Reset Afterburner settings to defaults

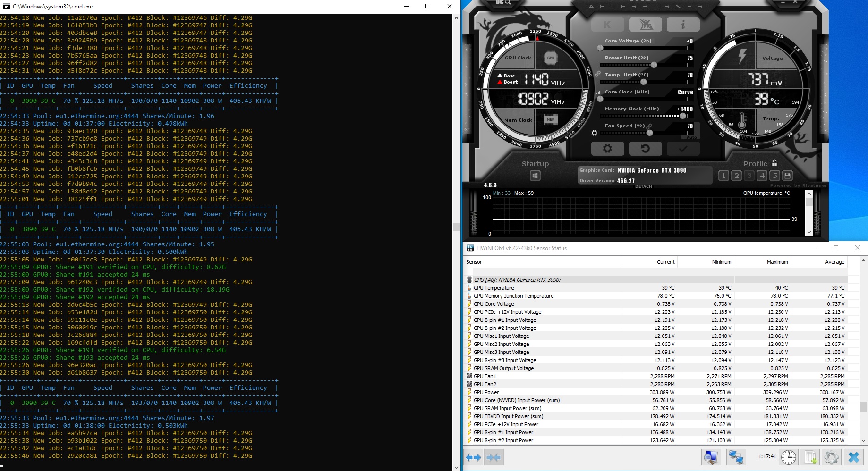[x=645, y=149]
